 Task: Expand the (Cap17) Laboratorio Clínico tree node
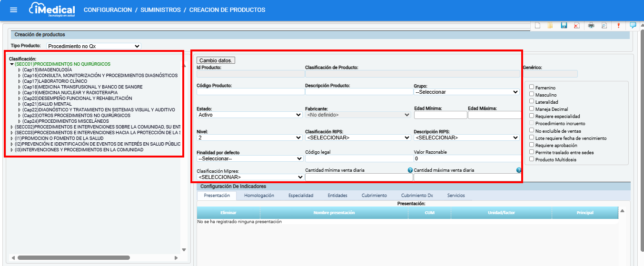(20, 81)
